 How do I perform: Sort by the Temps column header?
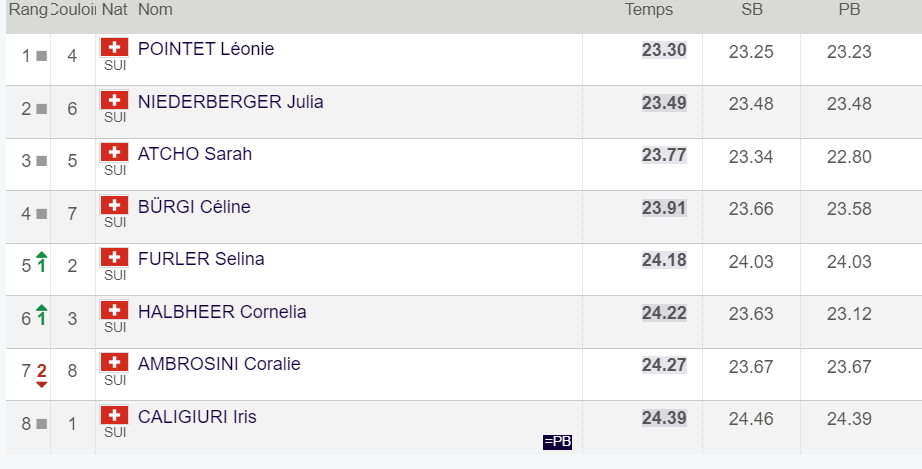tap(649, 10)
